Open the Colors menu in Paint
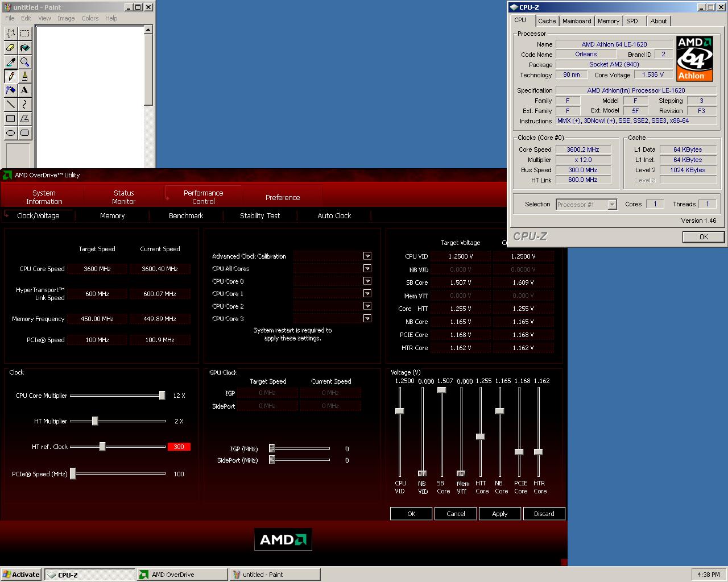Viewport: 728px width, 582px height. (x=90, y=18)
